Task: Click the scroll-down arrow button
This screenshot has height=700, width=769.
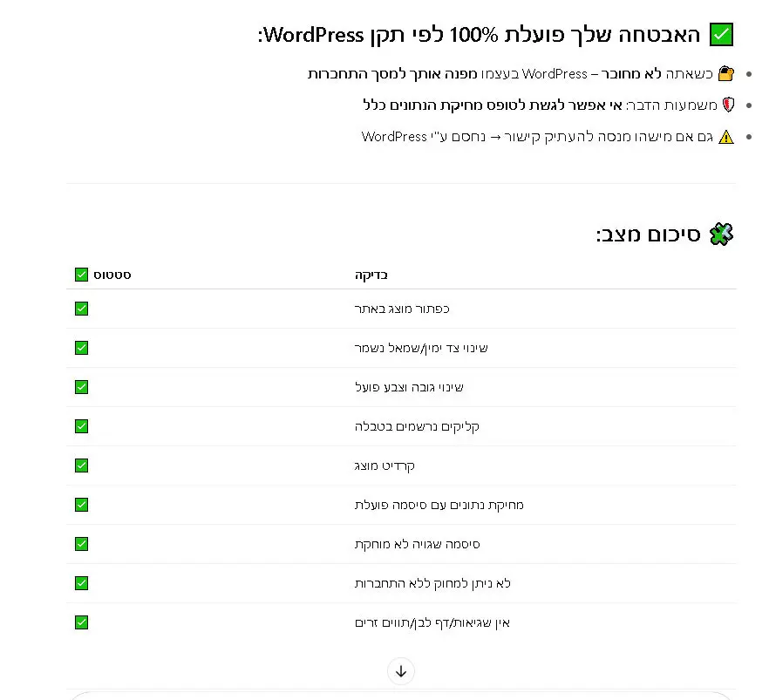Action: [x=401, y=671]
